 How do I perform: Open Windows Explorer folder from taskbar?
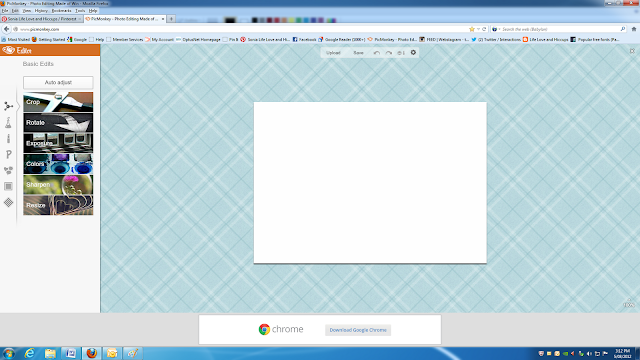(x=50, y=353)
